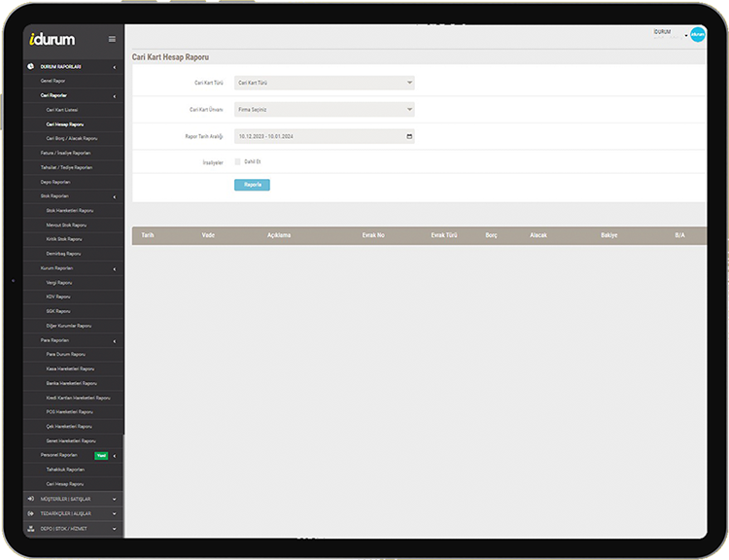The width and height of the screenshot is (729, 560).
Task: Open the user menu arrow beside İDURUM
Action: (x=686, y=36)
